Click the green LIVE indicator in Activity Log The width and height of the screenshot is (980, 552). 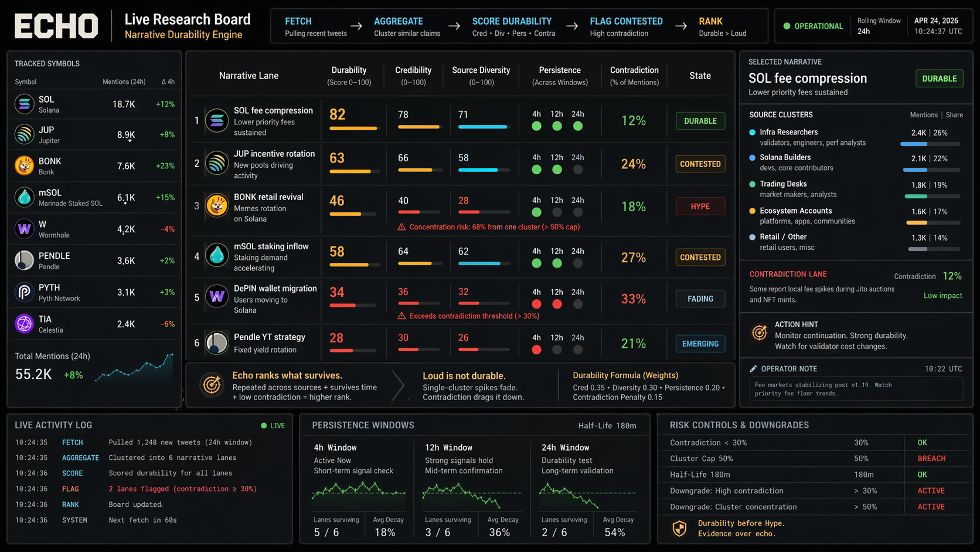click(273, 425)
